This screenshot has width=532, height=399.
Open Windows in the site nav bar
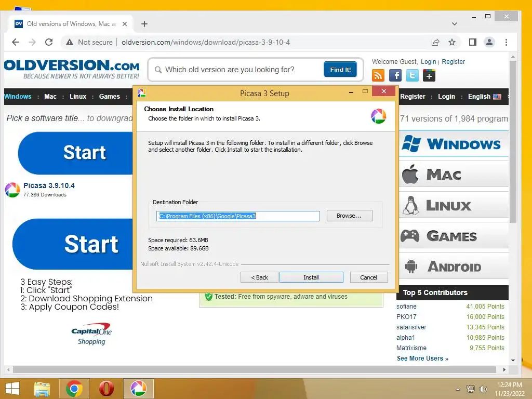coord(18,96)
